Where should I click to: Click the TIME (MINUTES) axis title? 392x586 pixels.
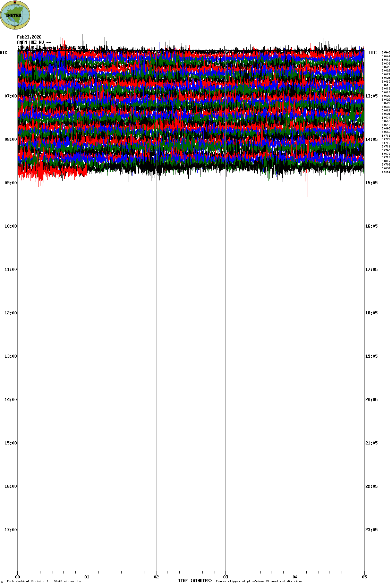pyautogui.click(x=195, y=581)
